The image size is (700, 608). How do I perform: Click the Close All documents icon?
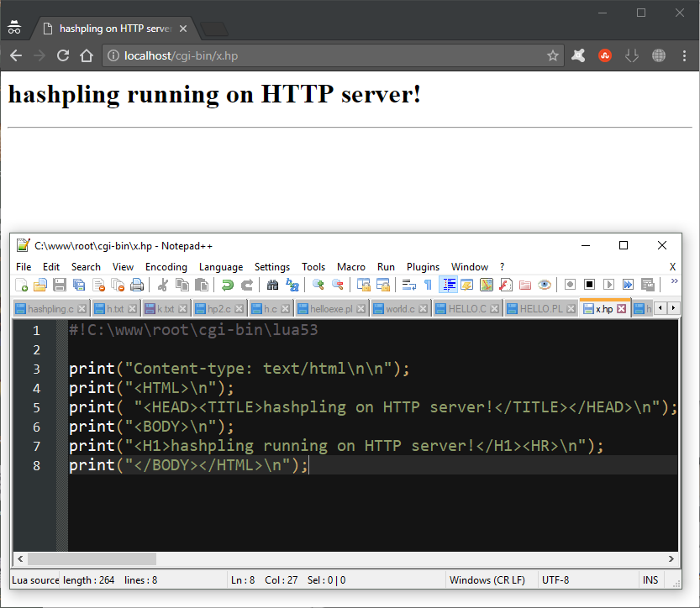118,285
